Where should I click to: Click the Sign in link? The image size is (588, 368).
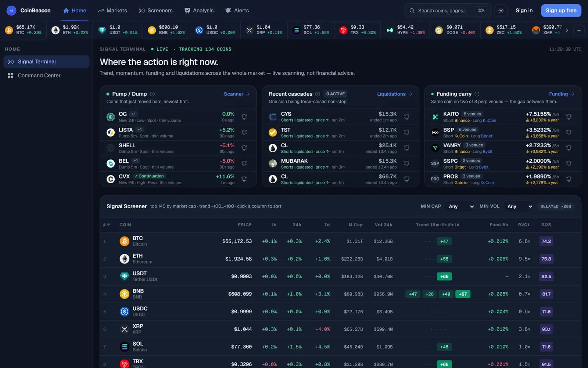pyautogui.click(x=524, y=11)
